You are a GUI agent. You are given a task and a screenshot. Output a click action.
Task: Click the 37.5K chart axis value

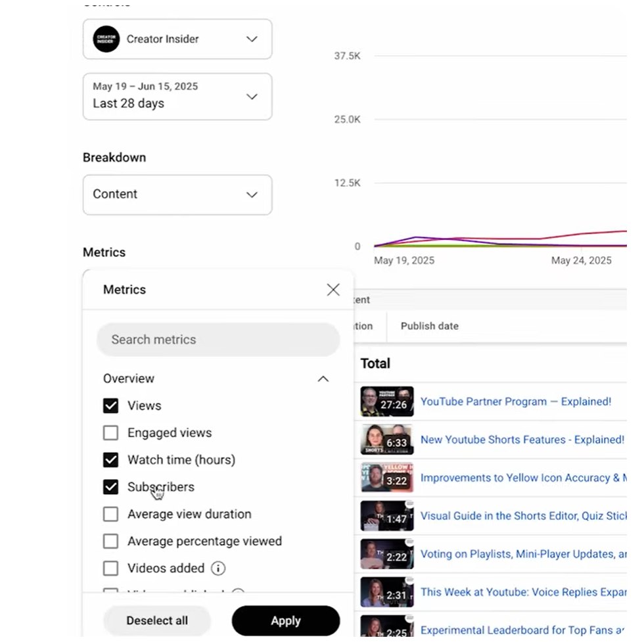click(x=347, y=56)
